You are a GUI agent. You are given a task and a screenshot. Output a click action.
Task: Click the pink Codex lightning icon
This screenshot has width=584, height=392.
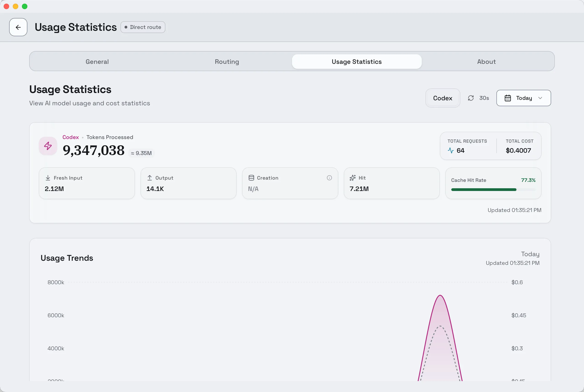48,146
